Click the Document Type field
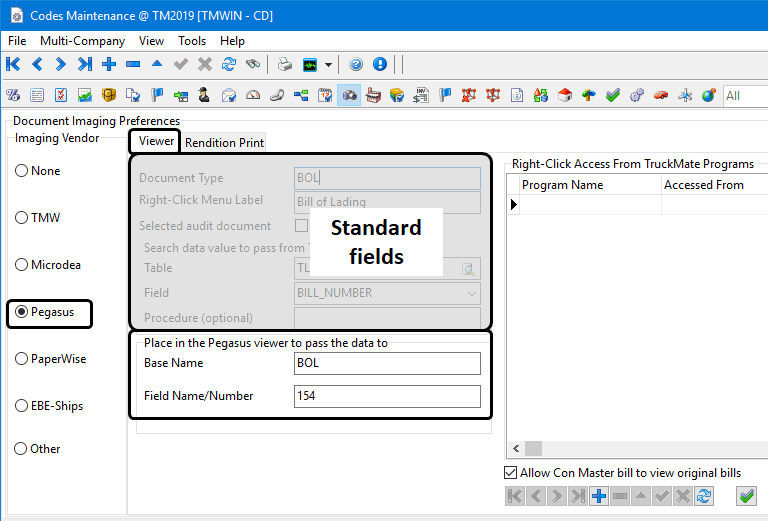The image size is (768, 521). 387,178
